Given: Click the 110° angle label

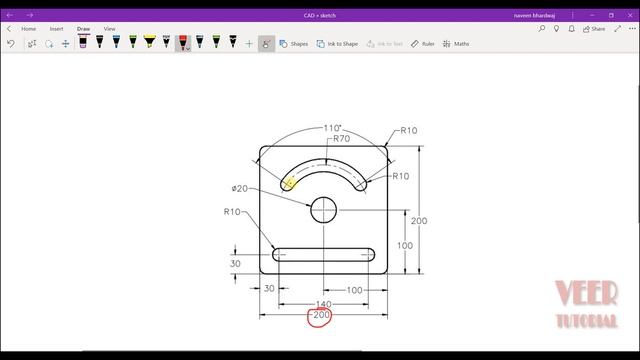Looking at the screenshot, I should pyautogui.click(x=333, y=128).
